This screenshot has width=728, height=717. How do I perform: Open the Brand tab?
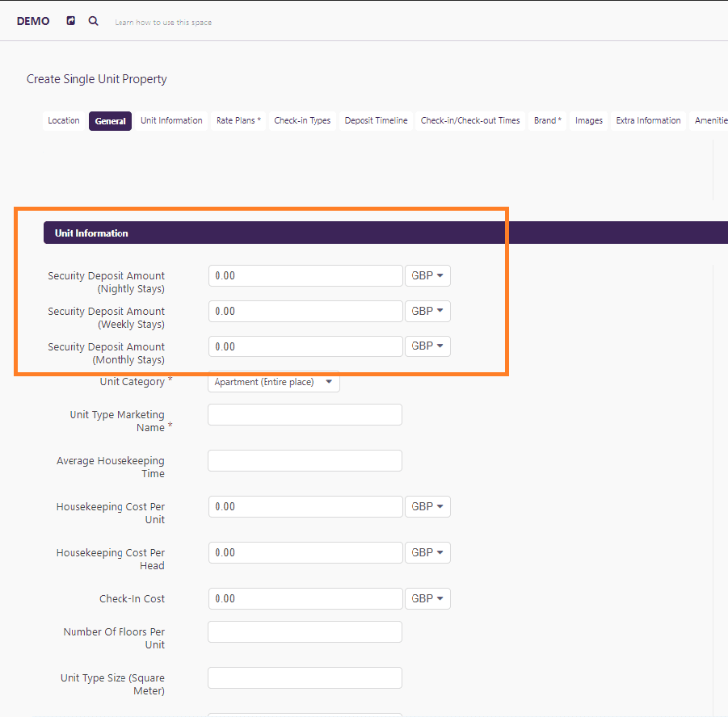(x=547, y=120)
